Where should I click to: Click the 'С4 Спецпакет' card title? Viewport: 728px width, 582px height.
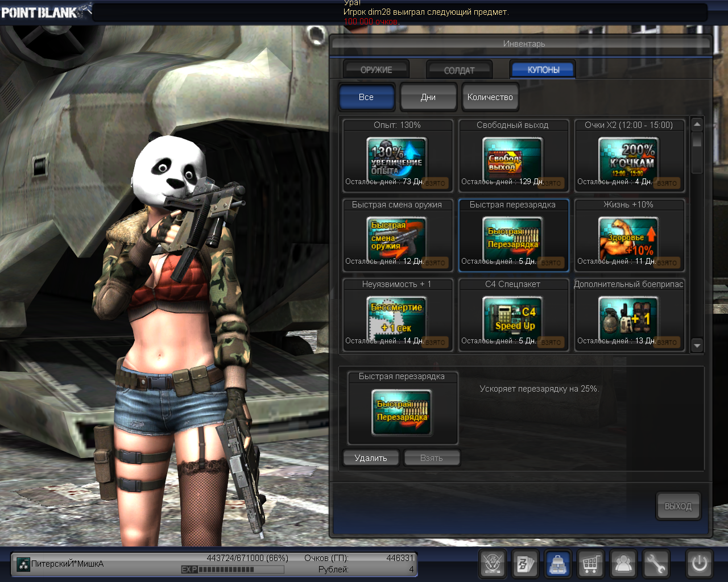[x=512, y=284]
